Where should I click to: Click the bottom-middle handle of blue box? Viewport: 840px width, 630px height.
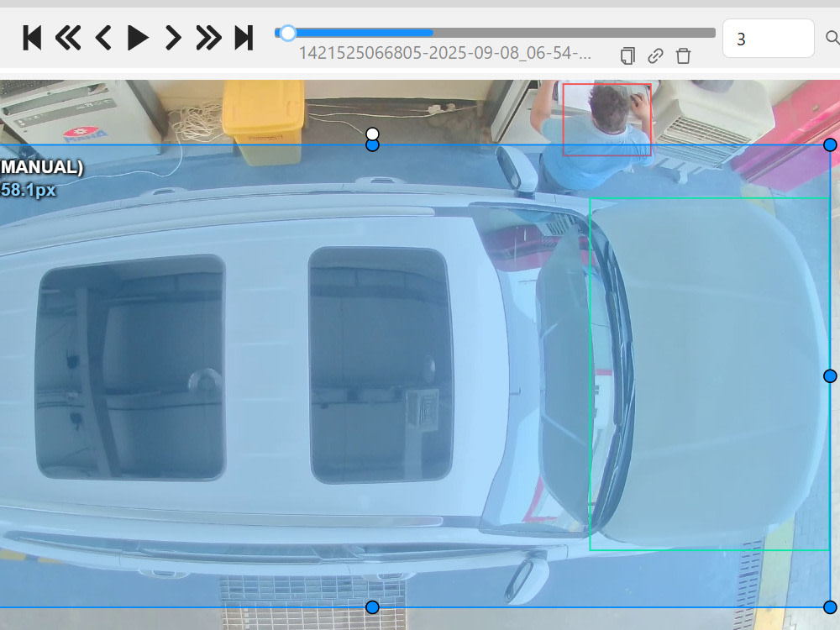coord(372,607)
